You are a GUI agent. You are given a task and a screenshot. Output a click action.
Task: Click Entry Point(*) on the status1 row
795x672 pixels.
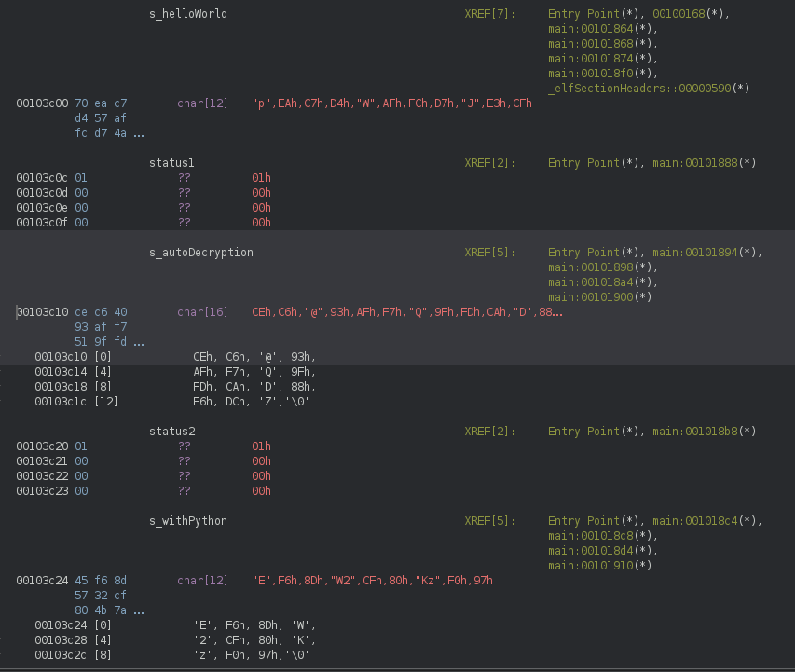[594, 163]
